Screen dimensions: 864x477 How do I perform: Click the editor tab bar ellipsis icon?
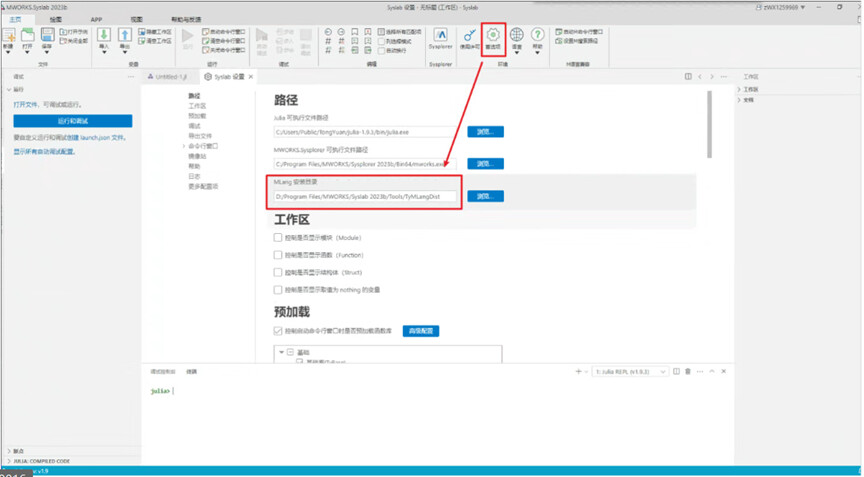pyautogui.click(x=723, y=77)
